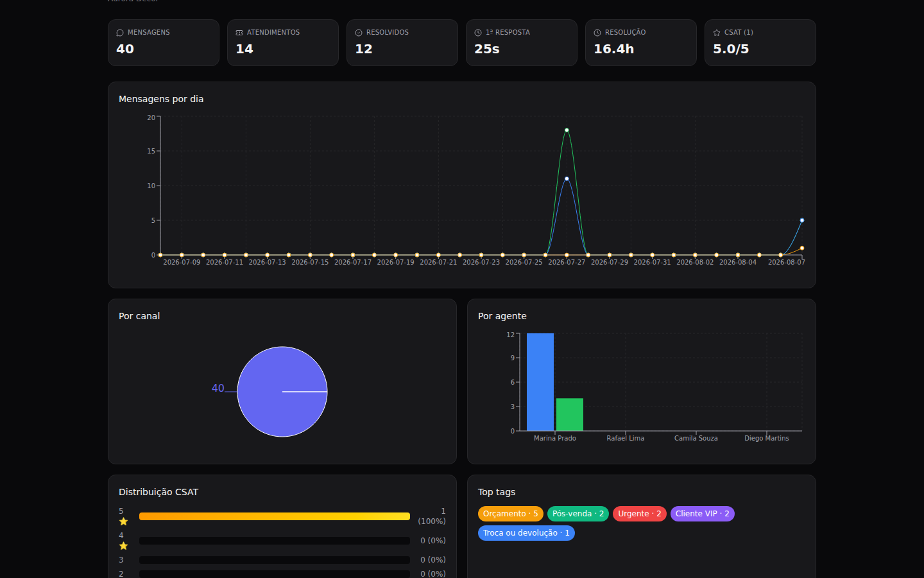Click the Camila Souza axis label
Screen dimensions: 924x578
(x=696, y=438)
